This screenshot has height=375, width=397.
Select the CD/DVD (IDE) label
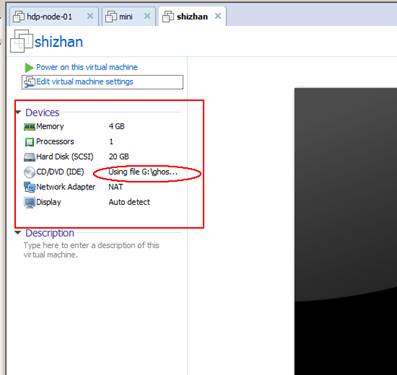click(60, 172)
